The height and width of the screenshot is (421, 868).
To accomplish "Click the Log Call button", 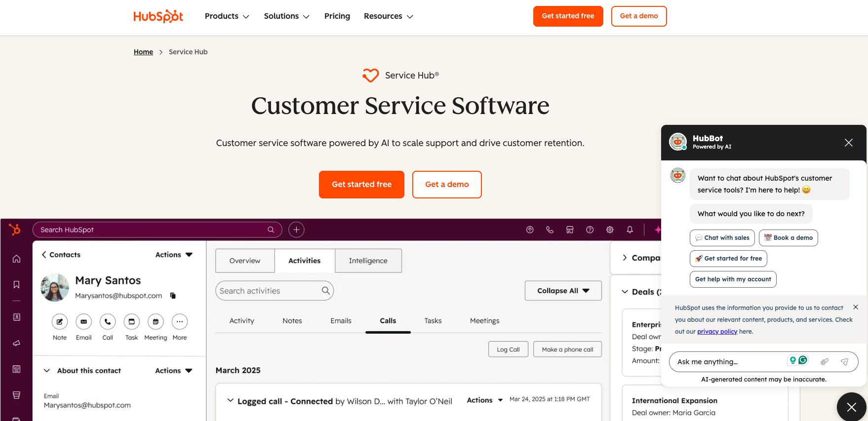I will pyautogui.click(x=508, y=349).
